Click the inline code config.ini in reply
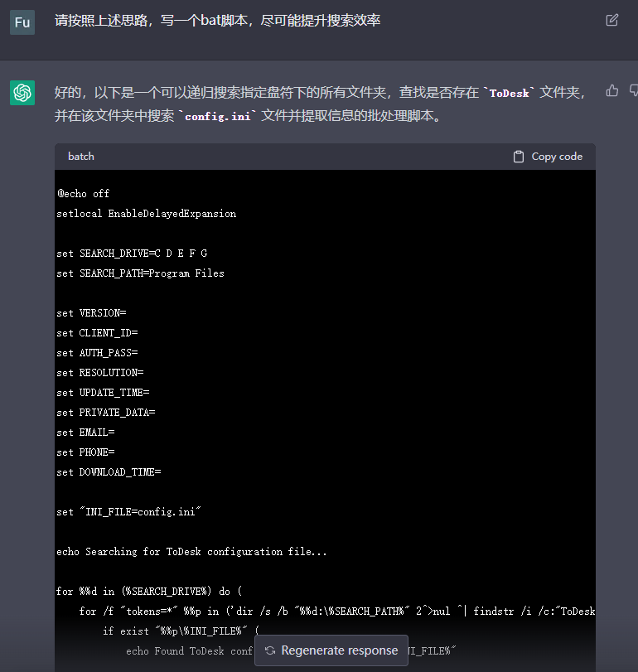Image resolution: width=638 pixels, height=672 pixels. click(x=217, y=116)
